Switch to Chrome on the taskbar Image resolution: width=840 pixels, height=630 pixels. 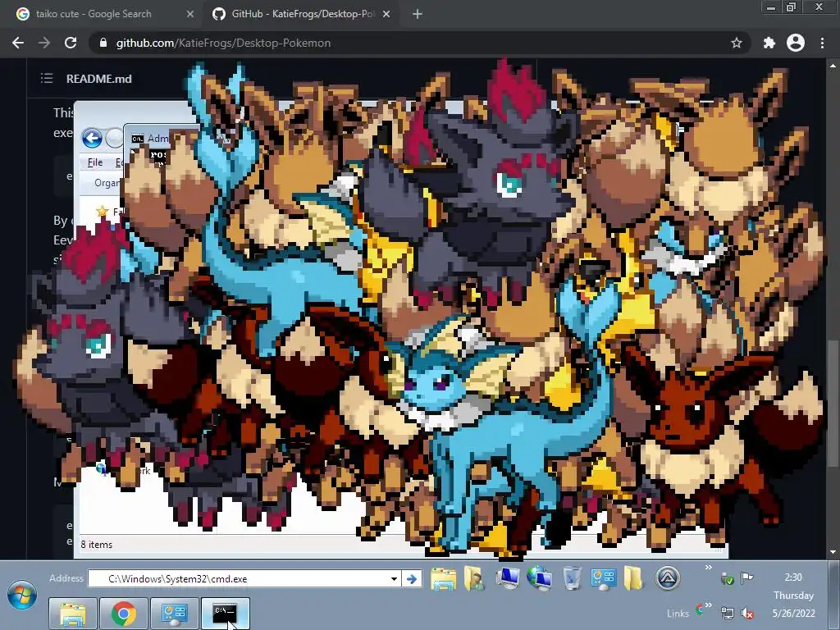point(124,614)
